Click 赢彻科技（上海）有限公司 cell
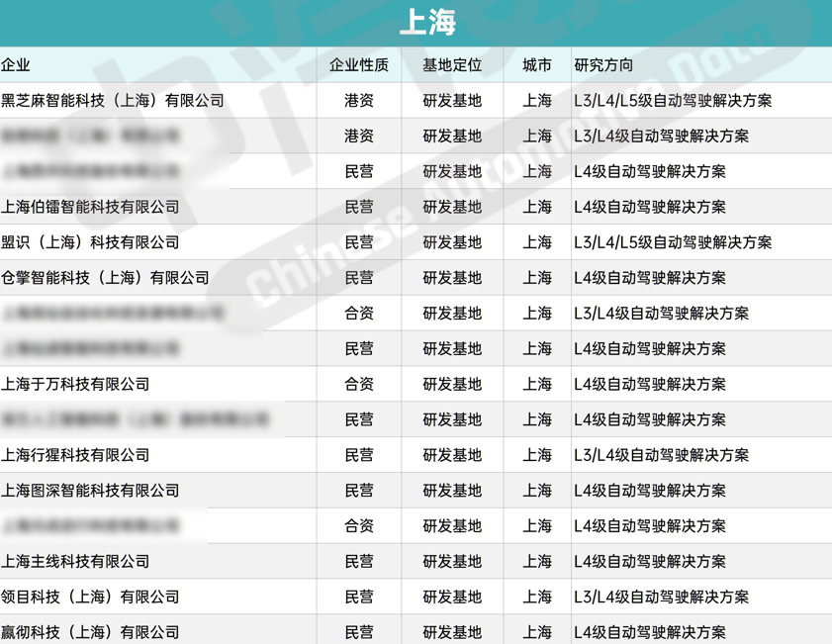 (x=90, y=632)
